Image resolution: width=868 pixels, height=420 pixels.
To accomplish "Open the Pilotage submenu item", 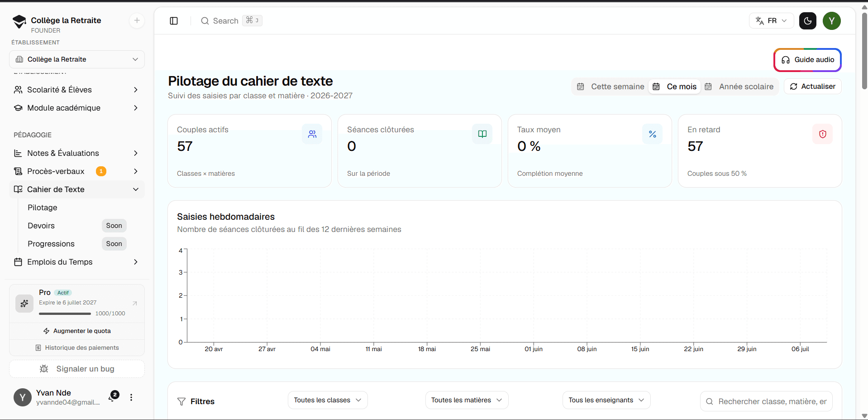I will point(43,208).
